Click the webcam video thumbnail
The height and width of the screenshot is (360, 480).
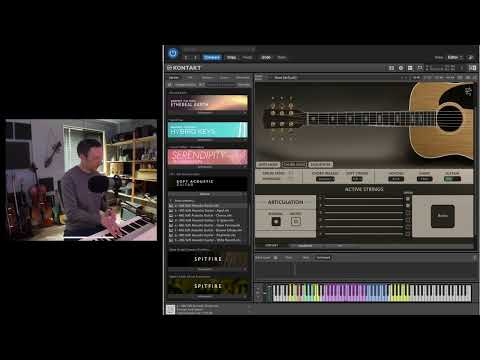(x=81, y=180)
